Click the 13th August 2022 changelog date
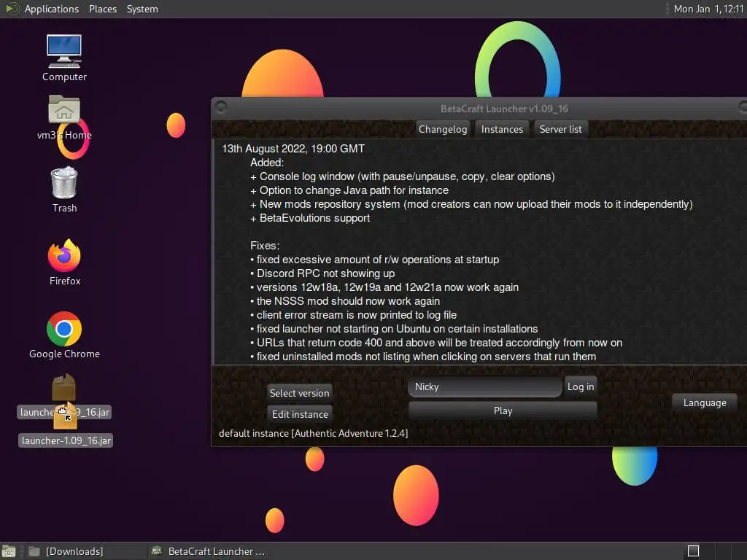The image size is (747, 560). click(x=293, y=149)
